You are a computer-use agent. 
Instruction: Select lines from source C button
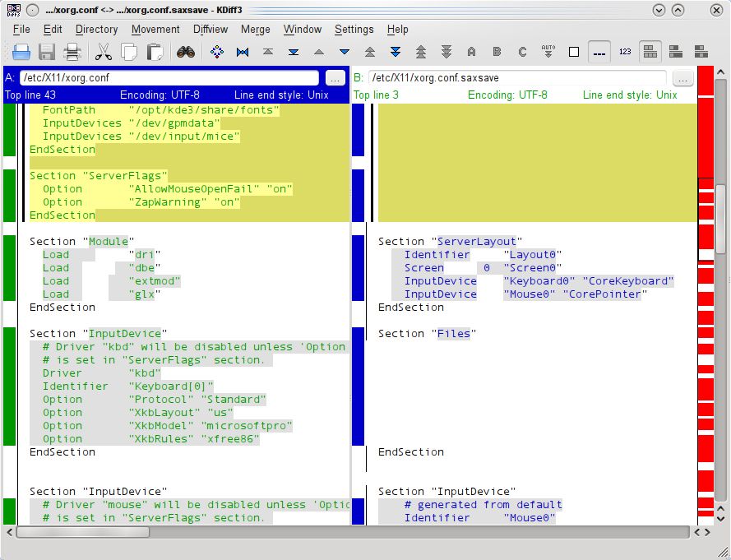point(522,52)
